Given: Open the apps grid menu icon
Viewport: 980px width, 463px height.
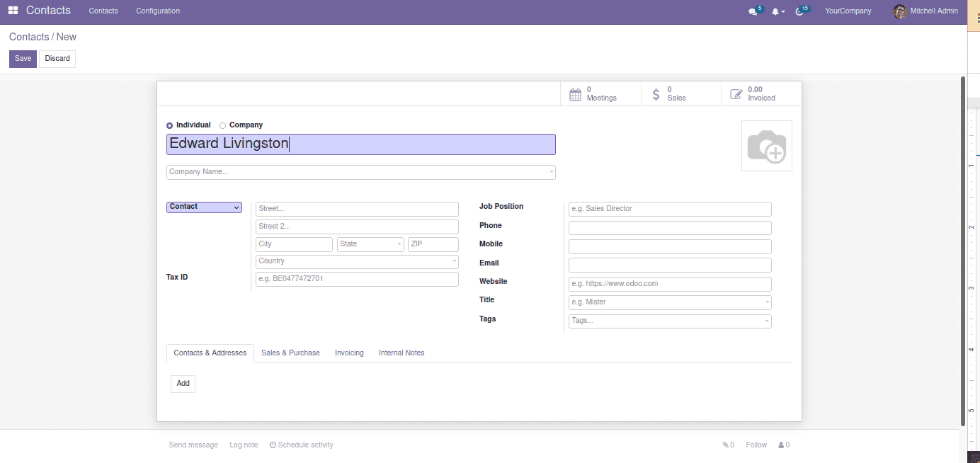Looking at the screenshot, I should click(x=13, y=11).
